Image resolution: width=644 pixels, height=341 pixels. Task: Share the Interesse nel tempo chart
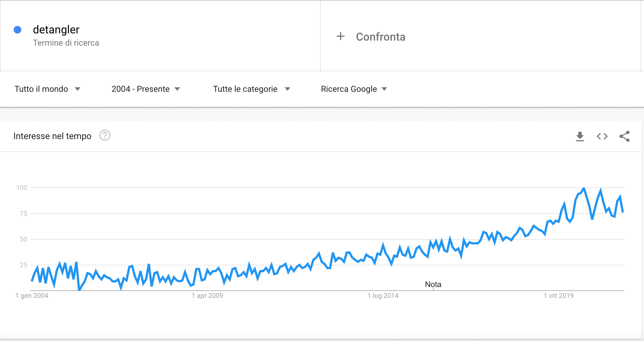click(x=625, y=136)
